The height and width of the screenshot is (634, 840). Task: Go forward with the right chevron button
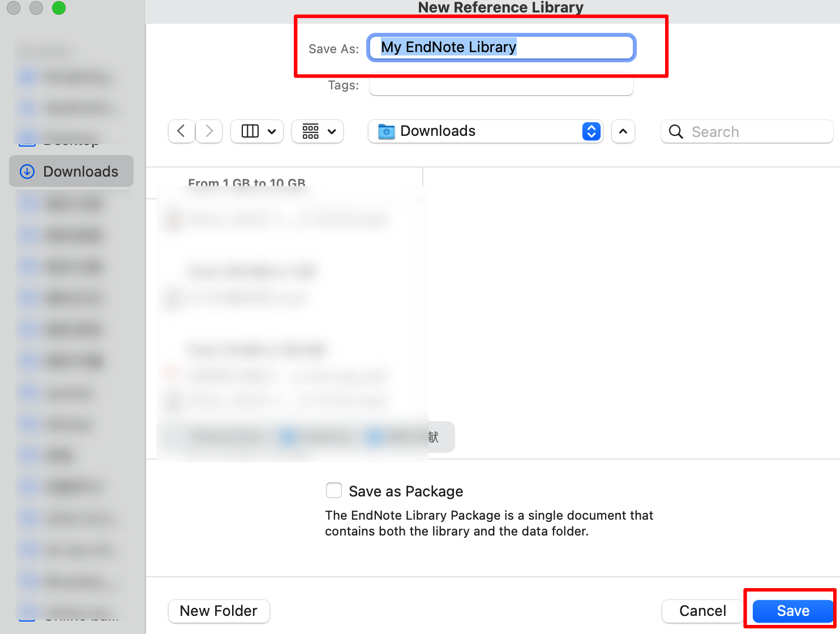coord(209,131)
